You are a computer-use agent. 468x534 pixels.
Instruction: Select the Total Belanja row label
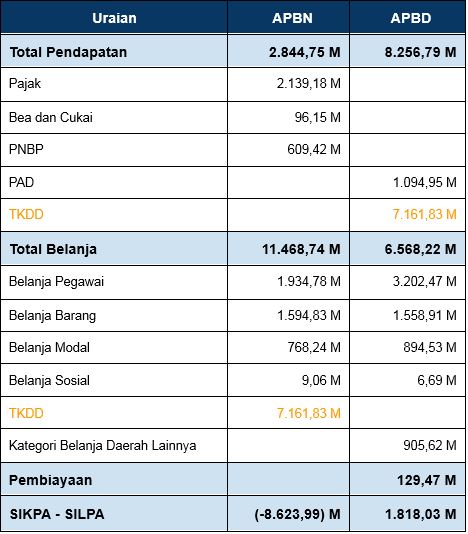[x=53, y=249]
